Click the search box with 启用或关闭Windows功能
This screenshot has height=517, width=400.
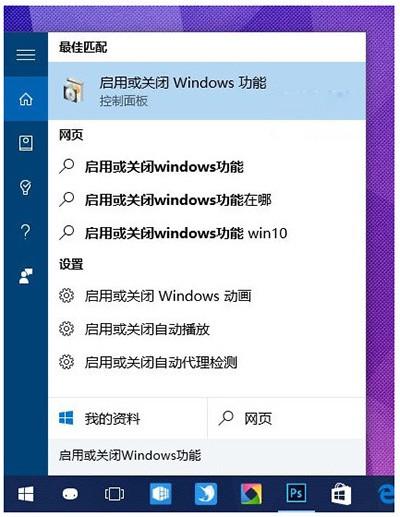coord(207,456)
